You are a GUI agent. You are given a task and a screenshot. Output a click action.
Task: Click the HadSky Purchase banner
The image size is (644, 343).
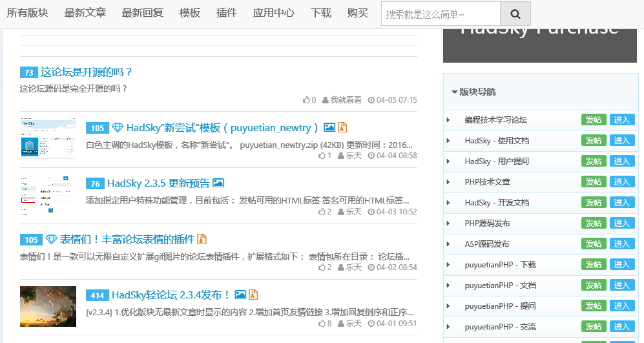tap(539, 46)
